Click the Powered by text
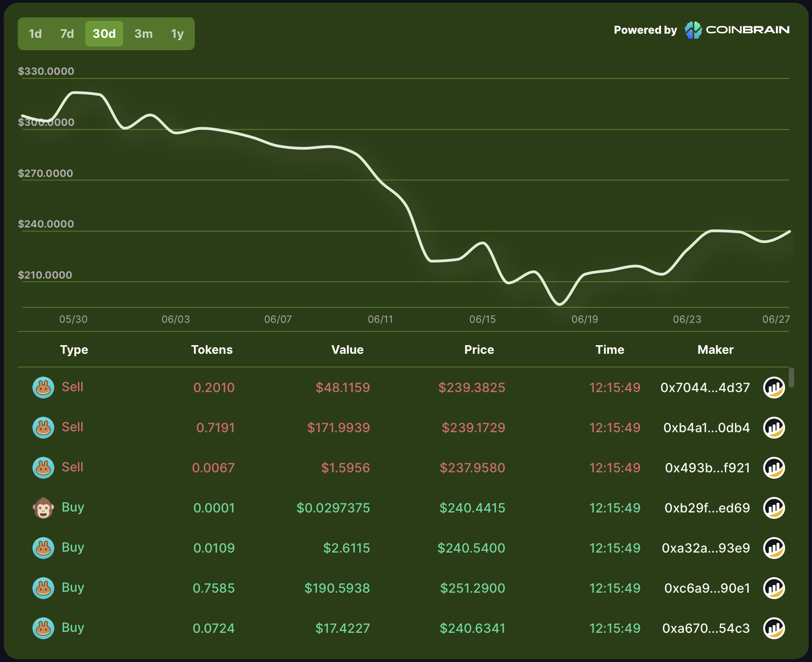 click(x=645, y=30)
